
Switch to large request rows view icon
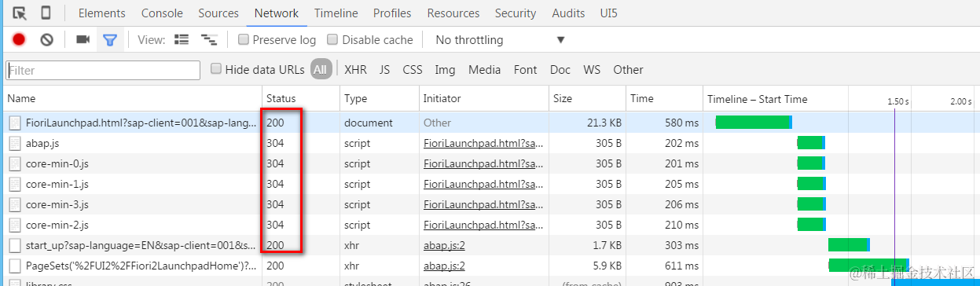click(x=182, y=39)
